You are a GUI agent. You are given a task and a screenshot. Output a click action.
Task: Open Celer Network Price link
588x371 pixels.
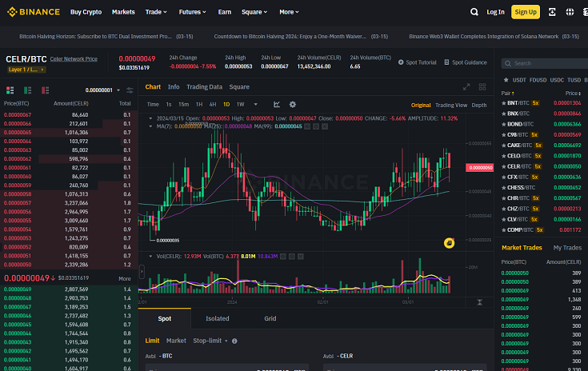click(x=74, y=59)
